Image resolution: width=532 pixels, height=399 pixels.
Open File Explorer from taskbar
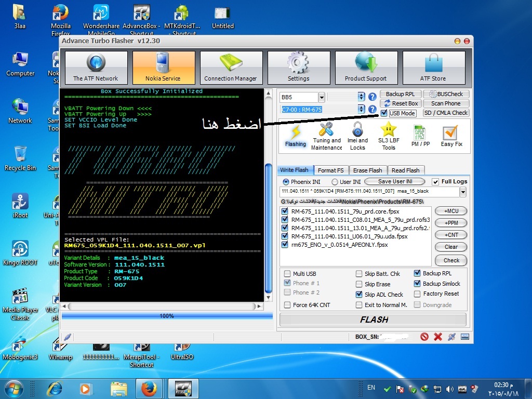[119, 389]
